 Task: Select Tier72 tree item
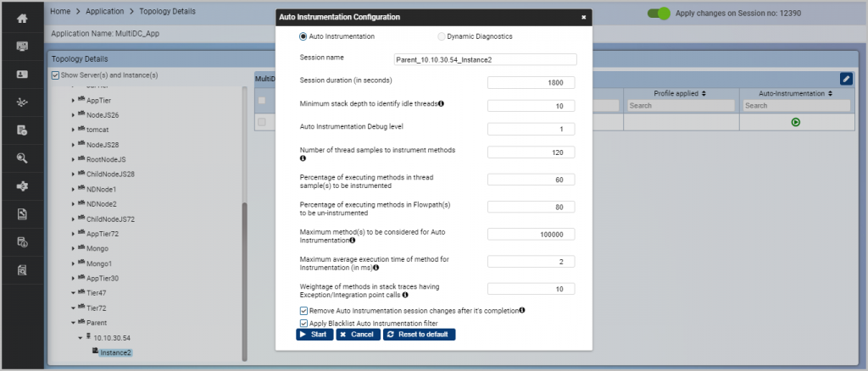(97, 308)
